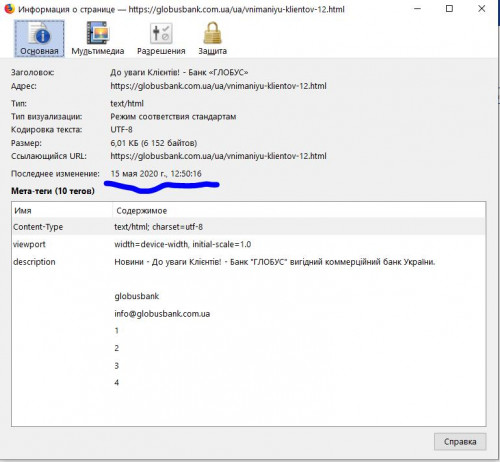This screenshot has height=462, width=500.
Task: Select the globusbank meta row
Action: tap(248, 296)
